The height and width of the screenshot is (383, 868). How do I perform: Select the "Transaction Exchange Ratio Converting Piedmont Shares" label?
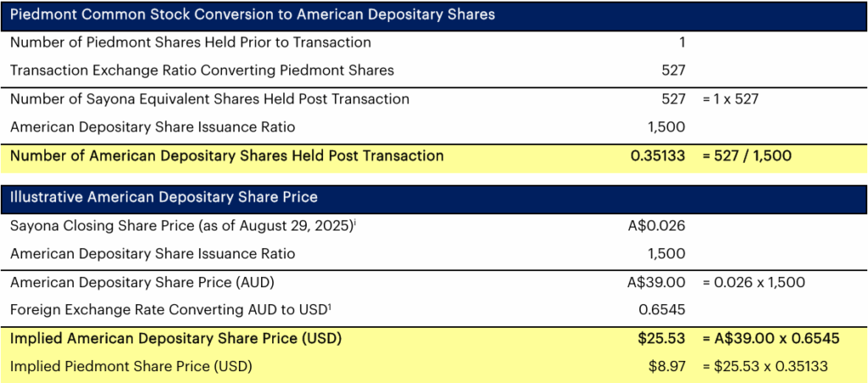click(x=202, y=70)
